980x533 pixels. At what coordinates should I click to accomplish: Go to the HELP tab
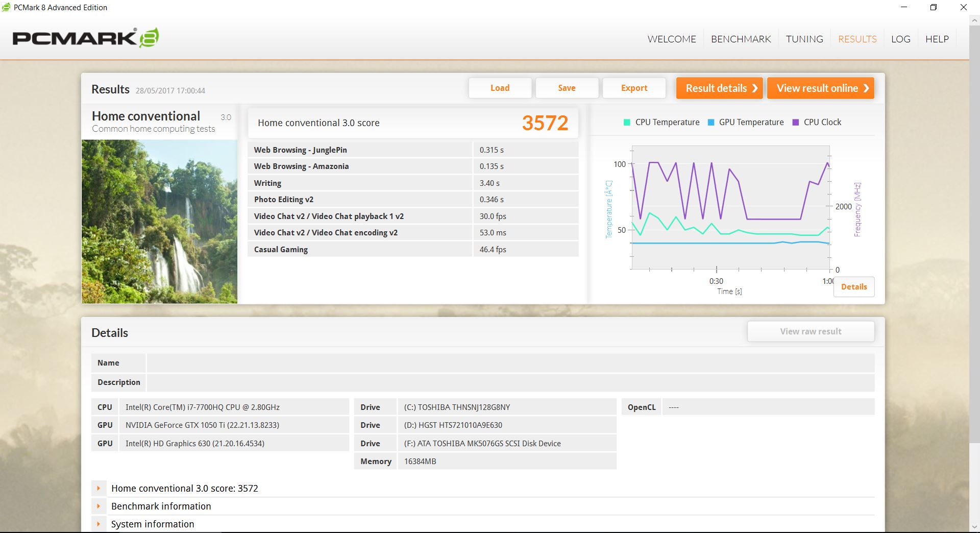coord(937,39)
